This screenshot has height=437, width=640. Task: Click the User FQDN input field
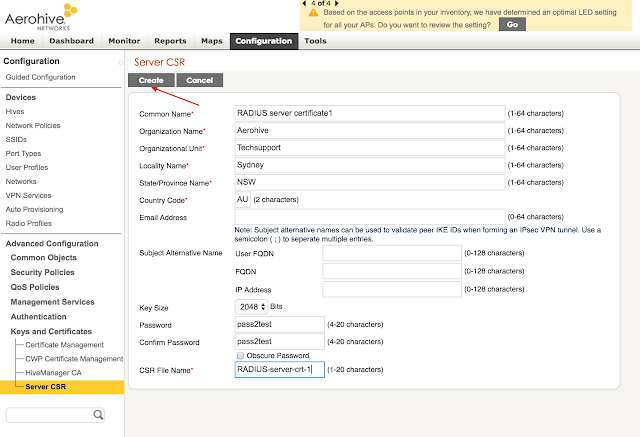click(x=392, y=253)
